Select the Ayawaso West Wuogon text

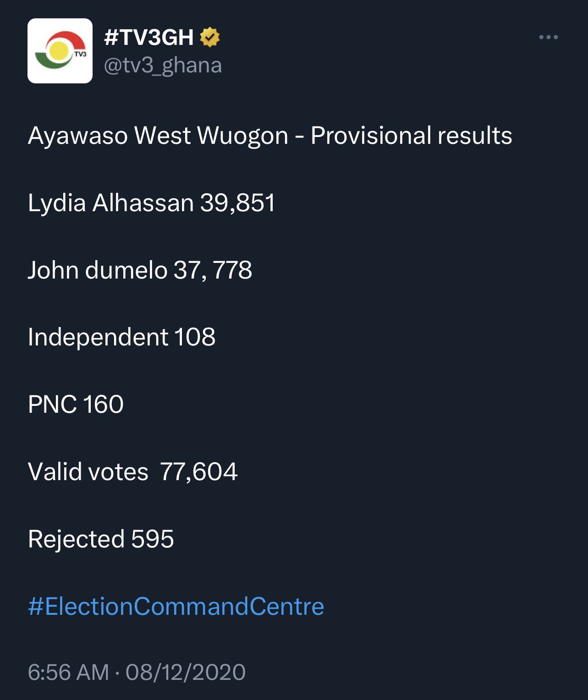pos(158,136)
